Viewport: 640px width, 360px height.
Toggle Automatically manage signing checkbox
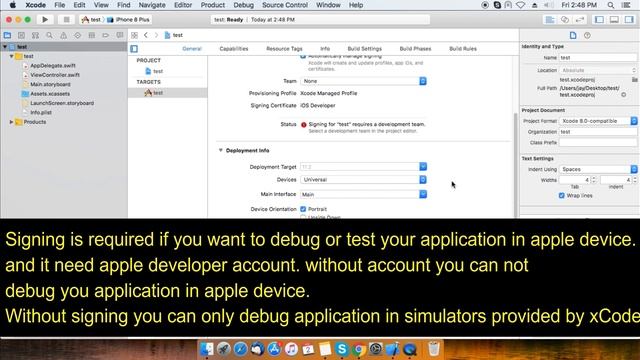tap(303, 56)
